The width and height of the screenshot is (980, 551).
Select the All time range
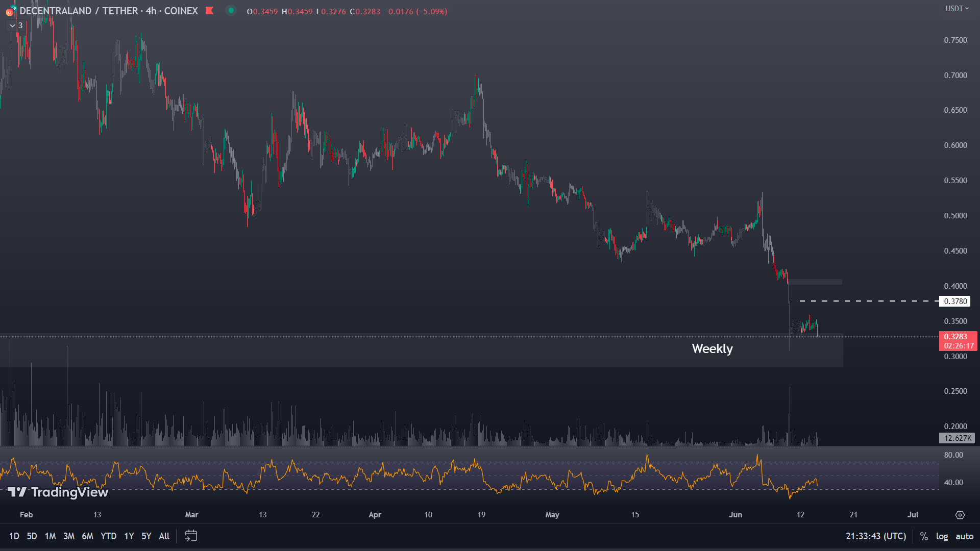164,536
